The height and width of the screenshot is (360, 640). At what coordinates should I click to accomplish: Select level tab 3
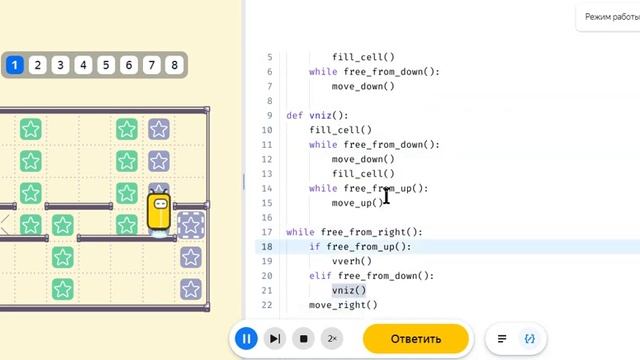tap(60, 65)
